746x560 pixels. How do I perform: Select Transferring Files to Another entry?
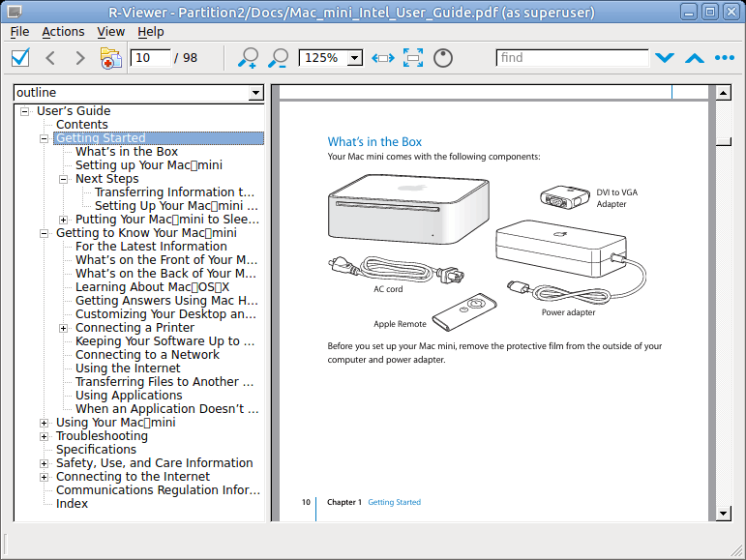tap(164, 382)
